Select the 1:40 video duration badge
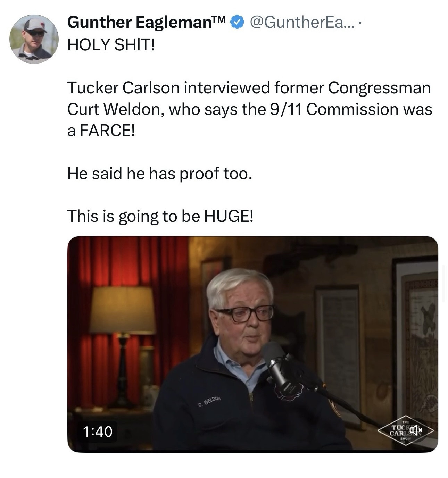448x478 pixels. pyautogui.click(x=98, y=431)
